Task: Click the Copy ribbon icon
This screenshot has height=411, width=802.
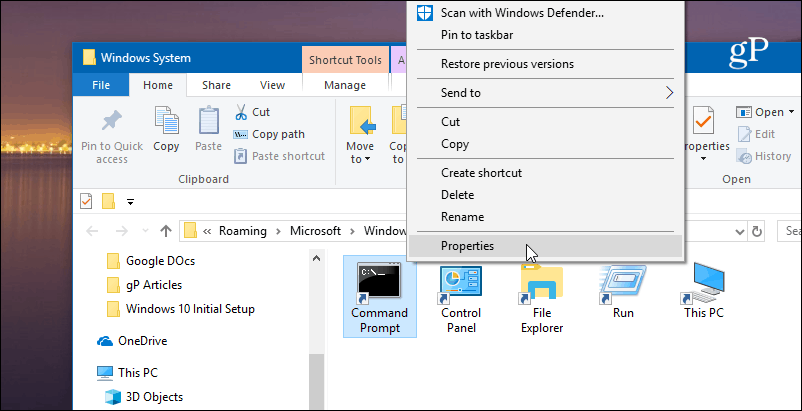Action: (166, 129)
